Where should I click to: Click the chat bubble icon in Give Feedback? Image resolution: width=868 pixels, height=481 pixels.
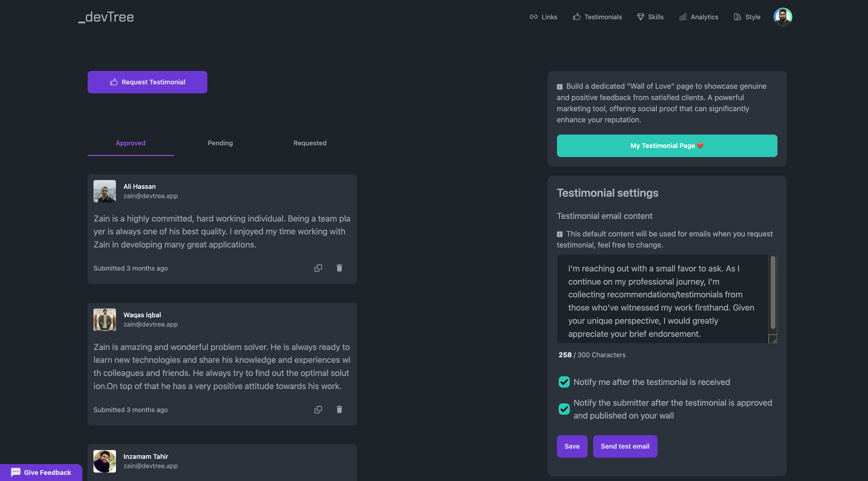(15, 472)
